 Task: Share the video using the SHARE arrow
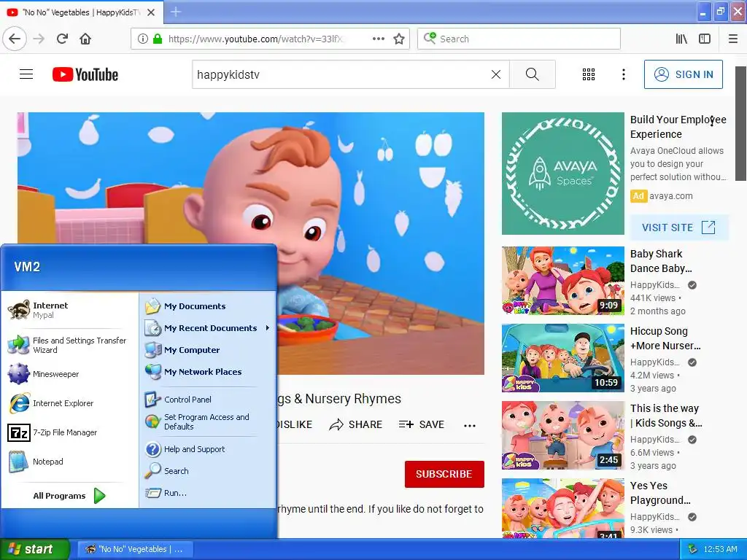[x=356, y=424]
